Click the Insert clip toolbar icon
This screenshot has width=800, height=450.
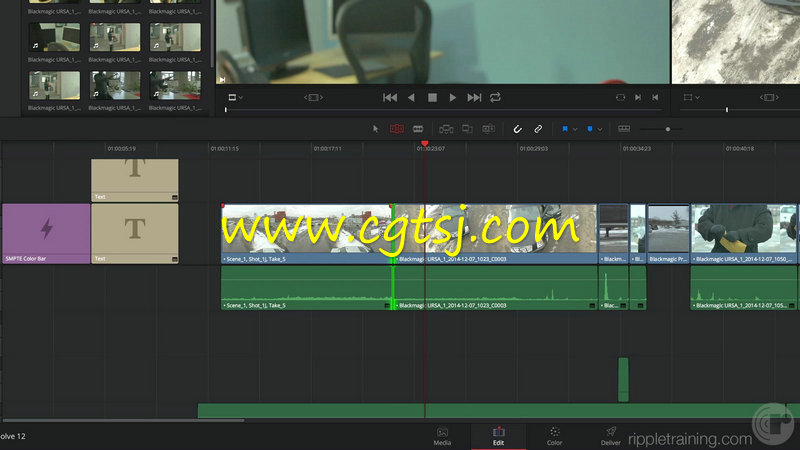click(x=446, y=129)
